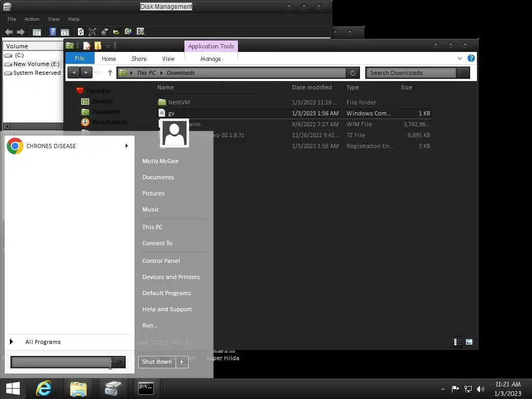Open the View tab in Explorer ribbon
Image resolution: width=532 pixels, height=399 pixels.
pos(168,59)
